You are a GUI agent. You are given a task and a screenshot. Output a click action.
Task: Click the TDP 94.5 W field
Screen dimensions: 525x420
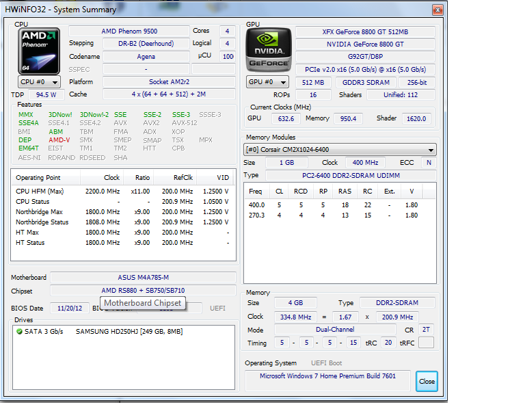46,95
